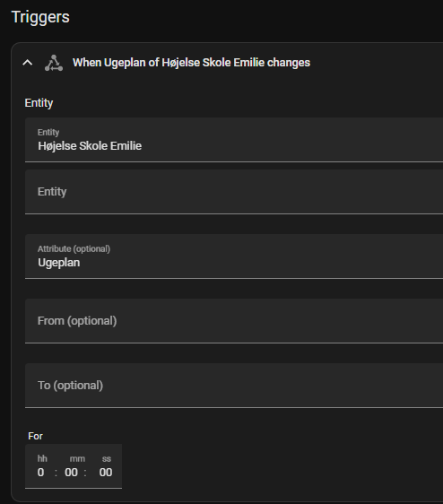Image resolution: width=443 pixels, height=504 pixels.
Task: Click the state trigger icon beside the title
Action: click(x=54, y=63)
